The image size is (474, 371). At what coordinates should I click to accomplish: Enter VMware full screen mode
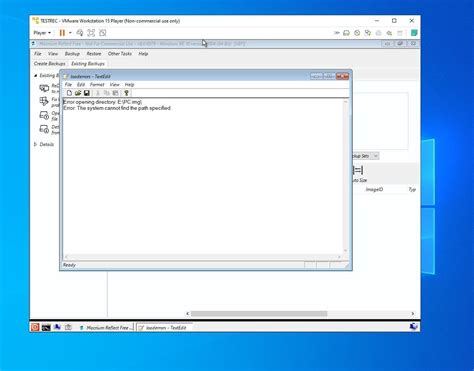click(x=91, y=33)
